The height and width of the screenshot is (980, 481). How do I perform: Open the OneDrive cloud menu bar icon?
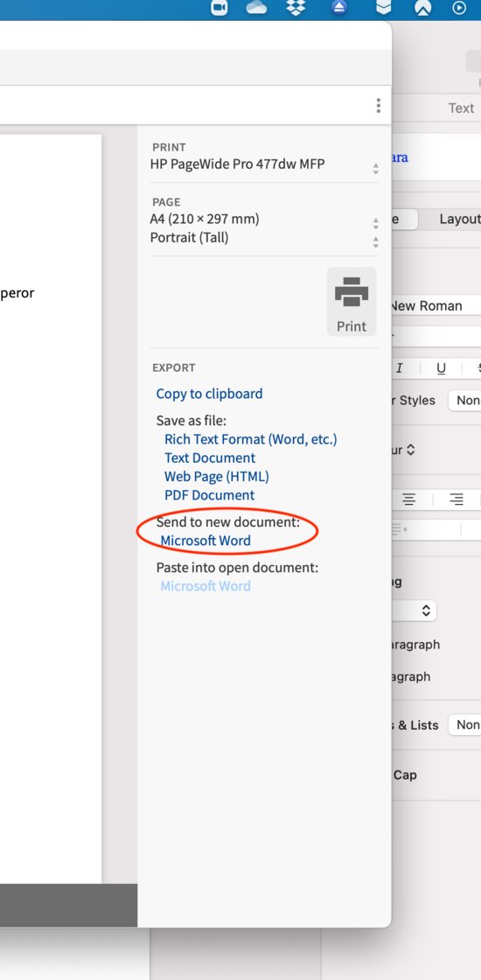point(256,8)
